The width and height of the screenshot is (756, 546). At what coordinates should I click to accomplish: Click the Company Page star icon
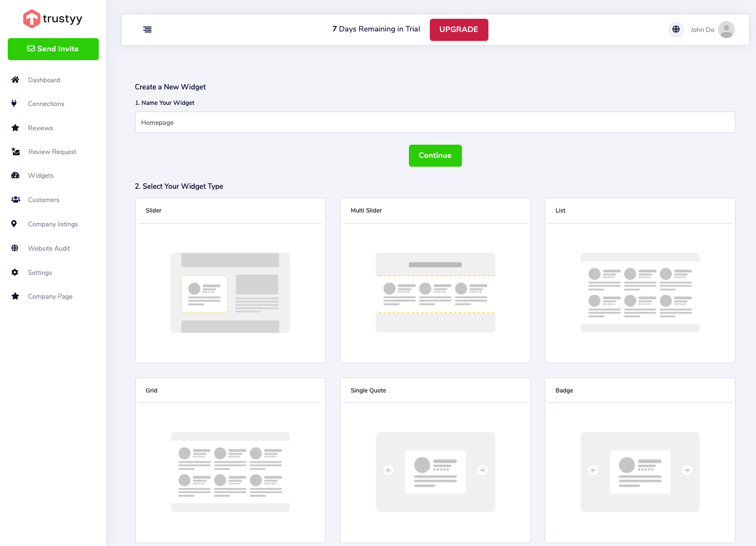click(15, 296)
